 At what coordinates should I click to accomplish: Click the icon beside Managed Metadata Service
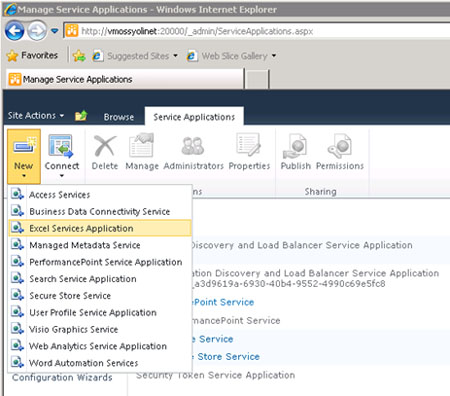pyautogui.click(x=17, y=244)
